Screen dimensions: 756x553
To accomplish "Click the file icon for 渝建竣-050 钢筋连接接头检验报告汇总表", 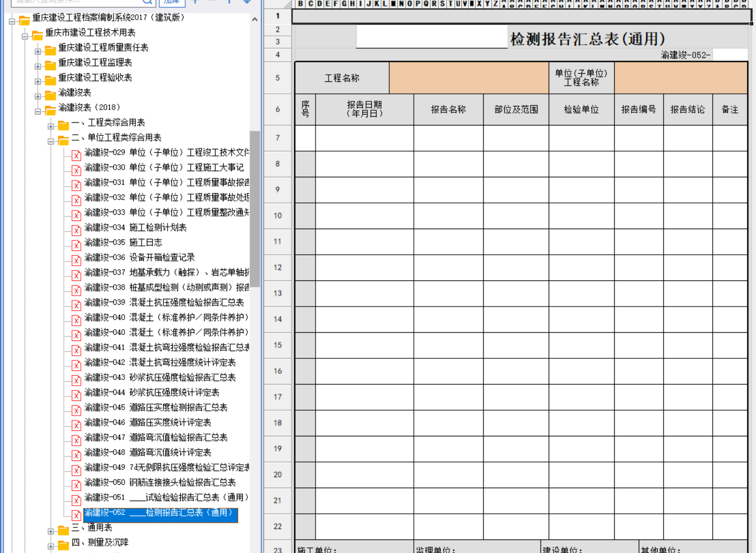I will (x=76, y=485).
